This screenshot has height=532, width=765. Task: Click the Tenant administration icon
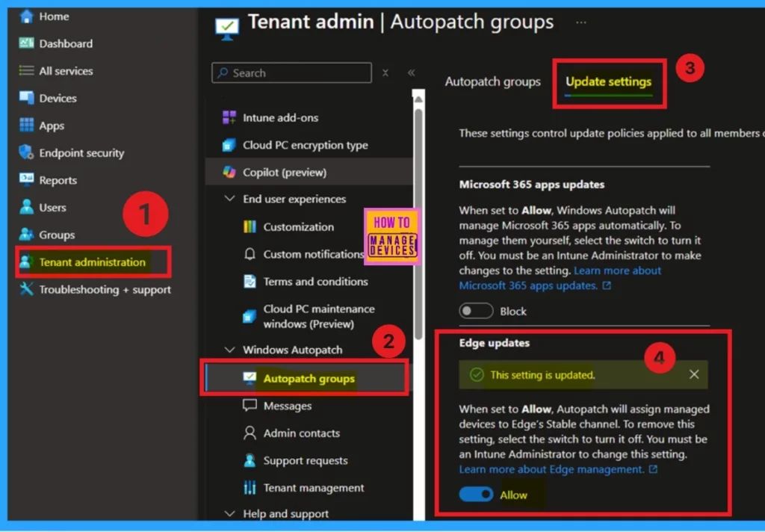(x=25, y=262)
